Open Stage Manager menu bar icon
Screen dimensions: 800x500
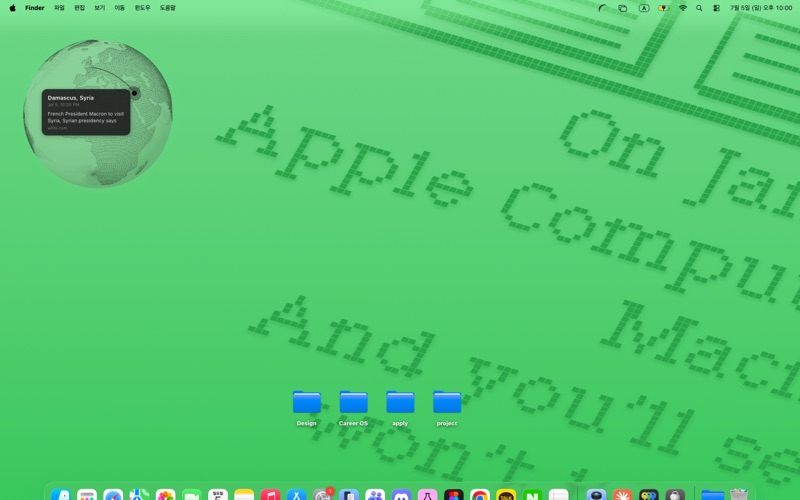pyautogui.click(x=622, y=8)
